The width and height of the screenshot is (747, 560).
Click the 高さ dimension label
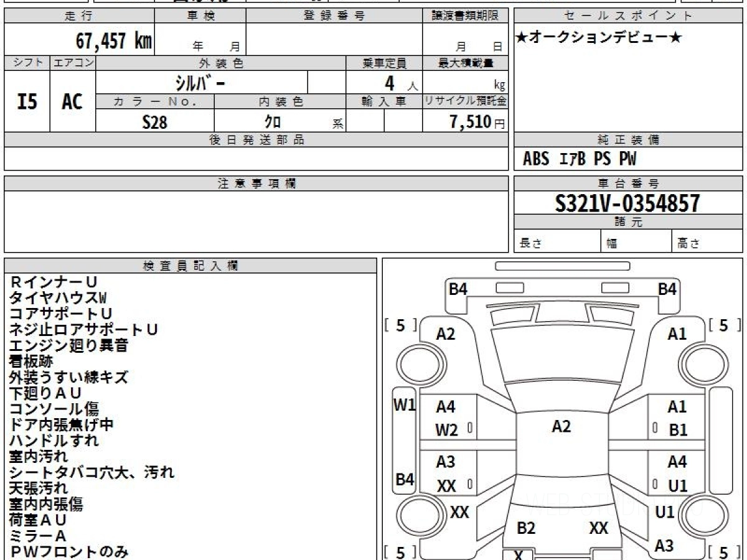click(688, 244)
